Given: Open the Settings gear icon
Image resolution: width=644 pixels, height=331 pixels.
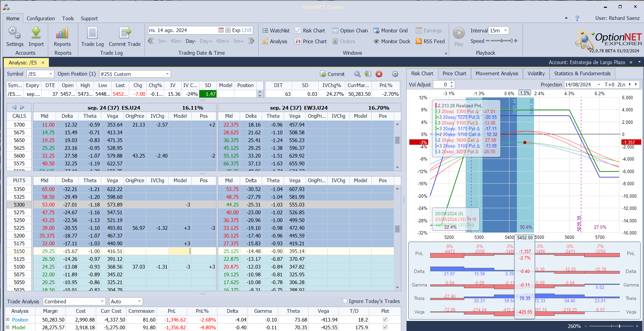Looking at the screenshot, I should [x=14, y=33].
